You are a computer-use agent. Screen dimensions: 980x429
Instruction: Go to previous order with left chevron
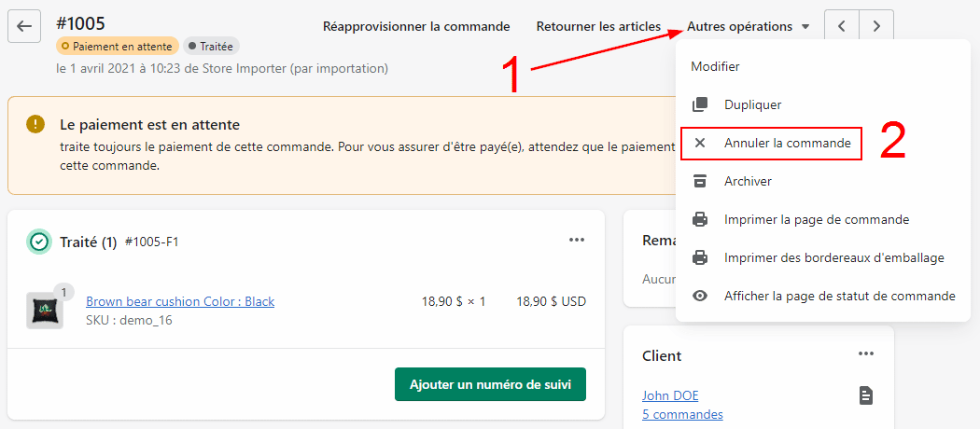click(x=842, y=26)
